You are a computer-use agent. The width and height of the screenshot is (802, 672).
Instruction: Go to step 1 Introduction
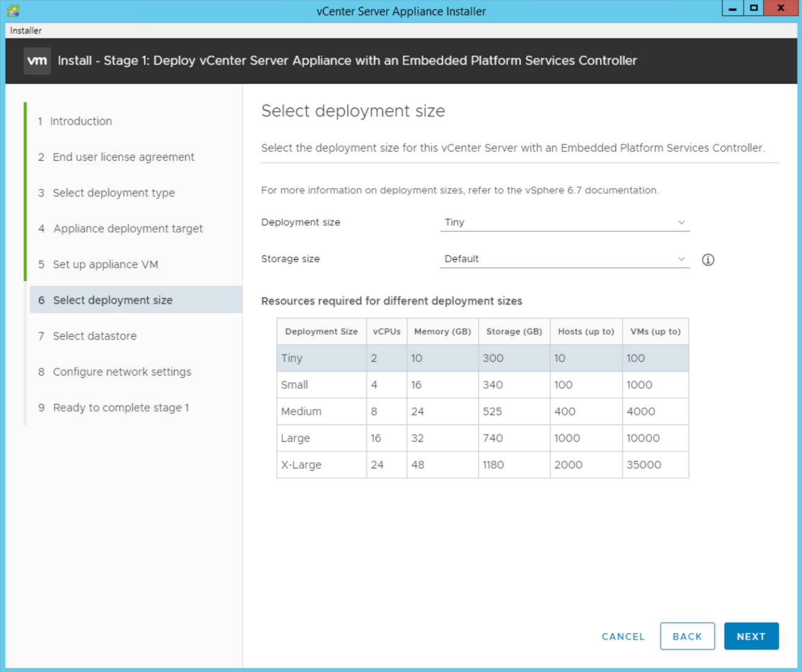tap(80, 121)
